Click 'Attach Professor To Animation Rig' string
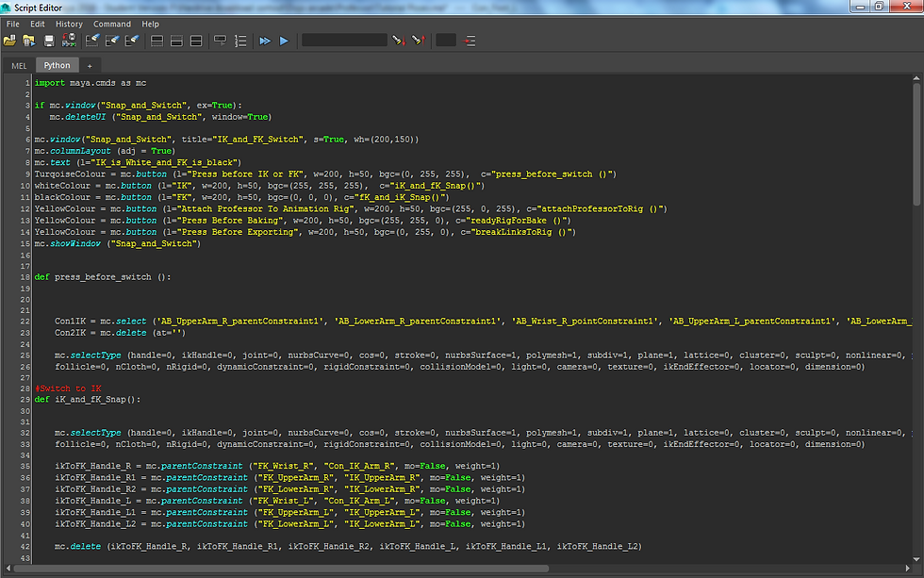 pos(267,208)
